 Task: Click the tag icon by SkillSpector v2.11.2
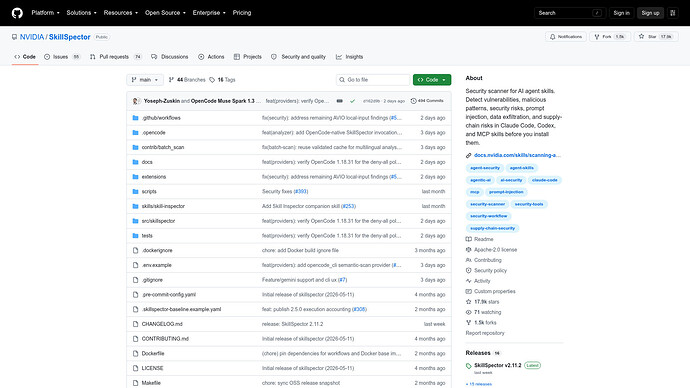(x=469, y=366)
